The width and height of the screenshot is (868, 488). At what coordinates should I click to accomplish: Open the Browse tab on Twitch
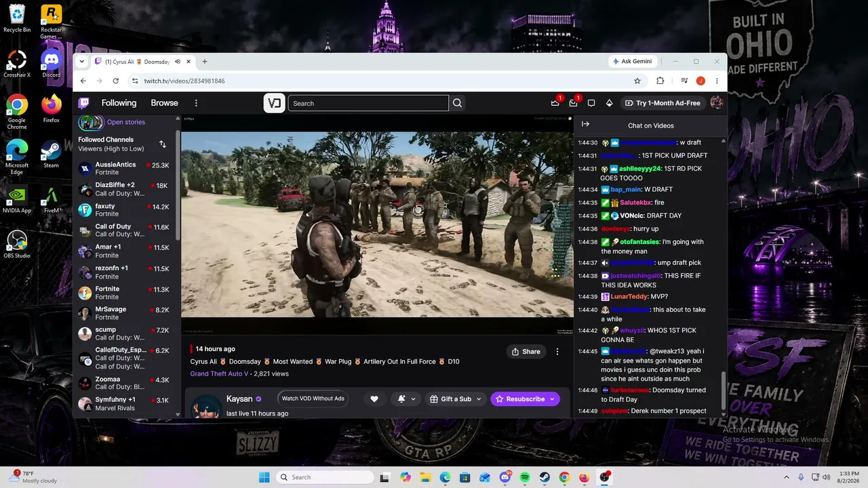tap(164, 103)
